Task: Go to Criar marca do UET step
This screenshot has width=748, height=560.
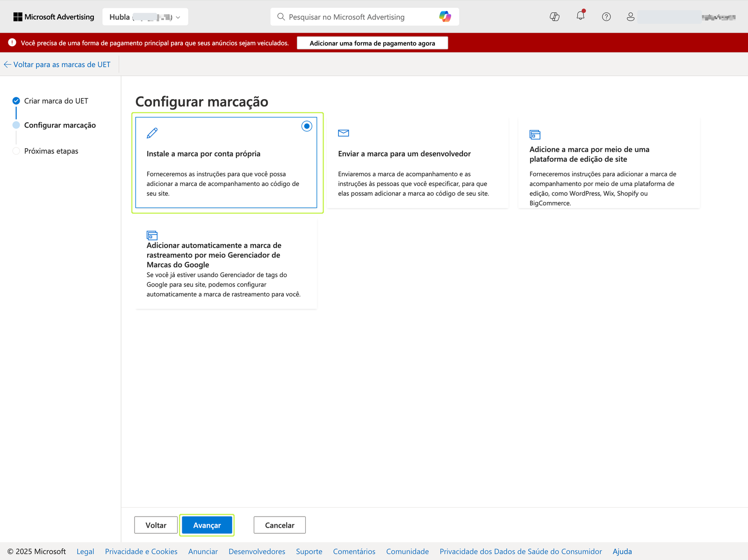Action: click(56, 101)
